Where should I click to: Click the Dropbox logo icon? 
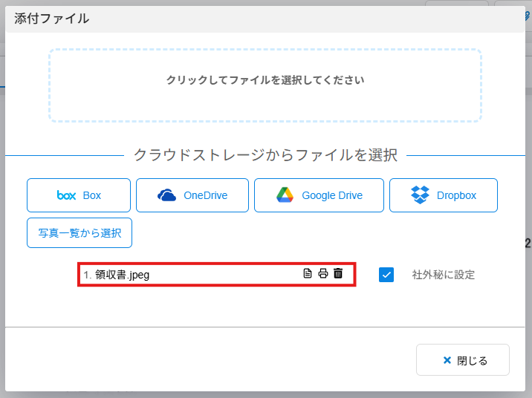[420, 195]
